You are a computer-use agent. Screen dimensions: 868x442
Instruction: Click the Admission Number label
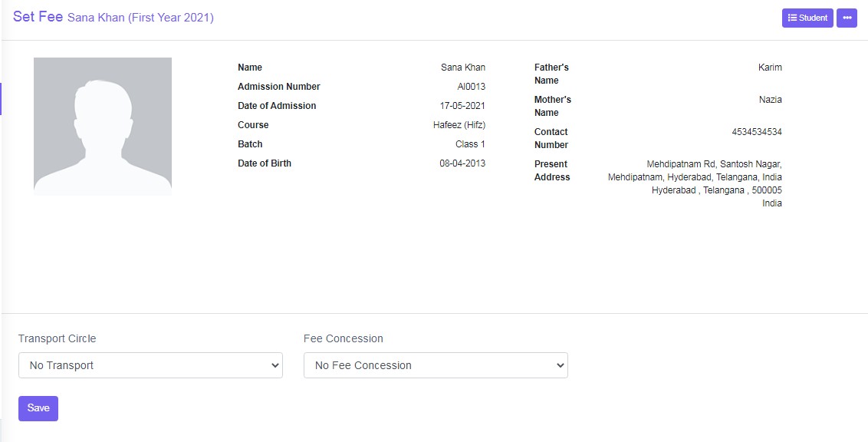[279, 87]
